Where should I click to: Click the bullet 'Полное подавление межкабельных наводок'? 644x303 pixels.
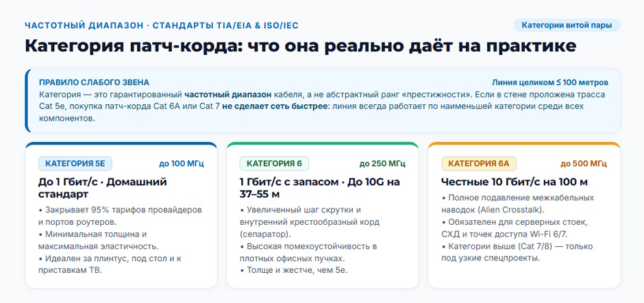point(517,204)
